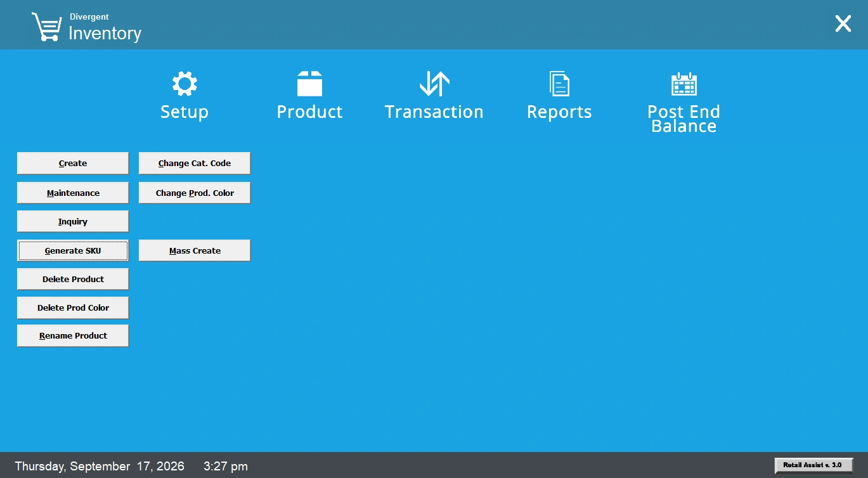Image resolution: width=868 pixels, height=478 pixels.
Task: Click the Post End Balance calendar icon
Action: coord(683,84)
